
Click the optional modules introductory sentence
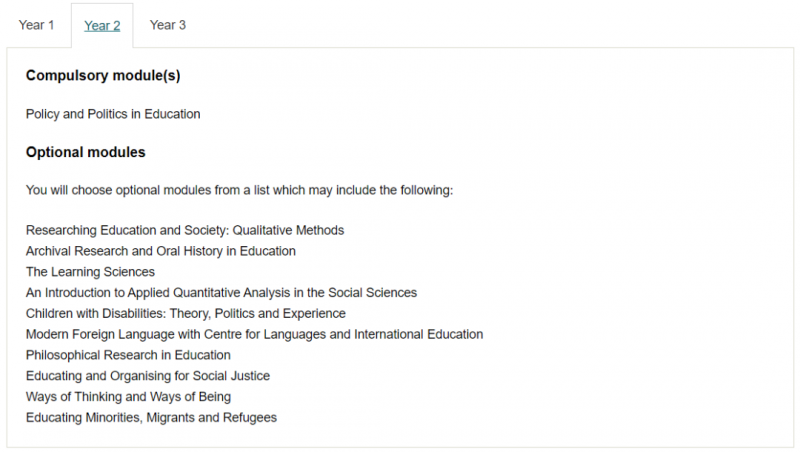pos(239,190)
